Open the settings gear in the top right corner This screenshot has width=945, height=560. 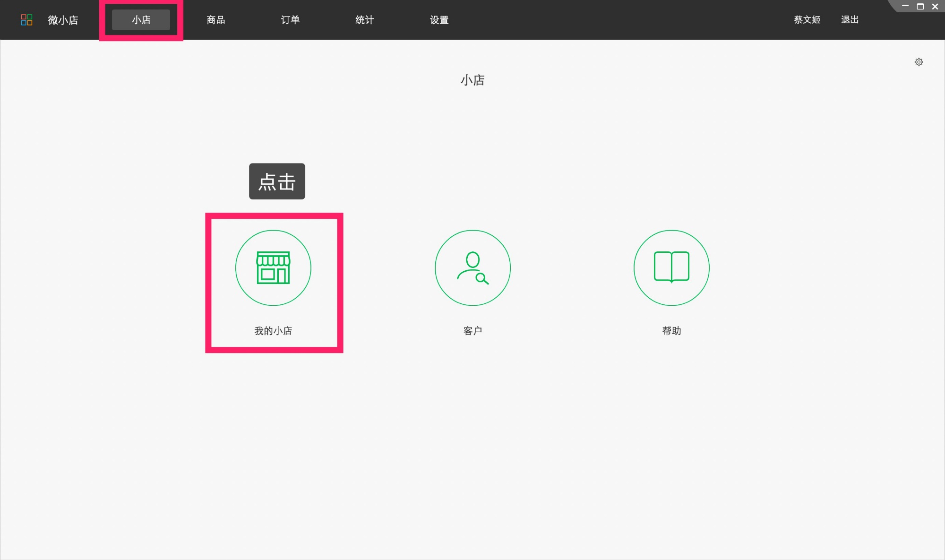(x=919, y=62)
